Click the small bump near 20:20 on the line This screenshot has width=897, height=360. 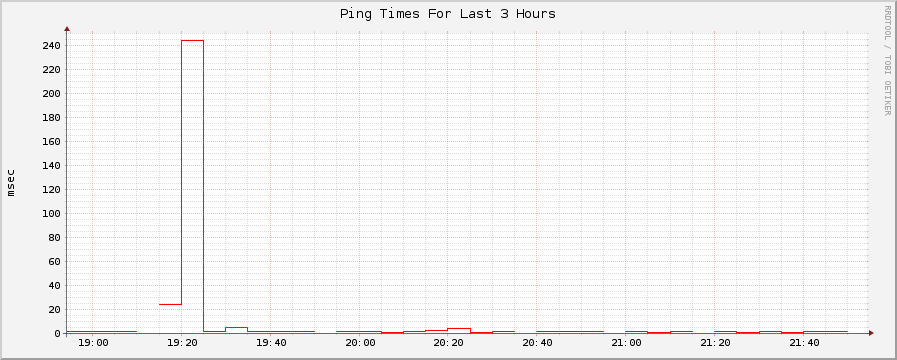tap(459, 329)
